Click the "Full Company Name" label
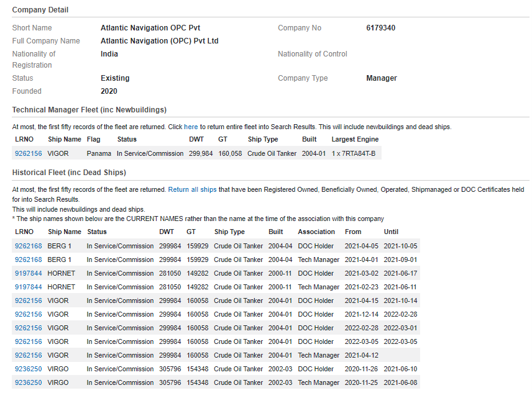This screenshot has width=532, height=393. click(46, 41)
